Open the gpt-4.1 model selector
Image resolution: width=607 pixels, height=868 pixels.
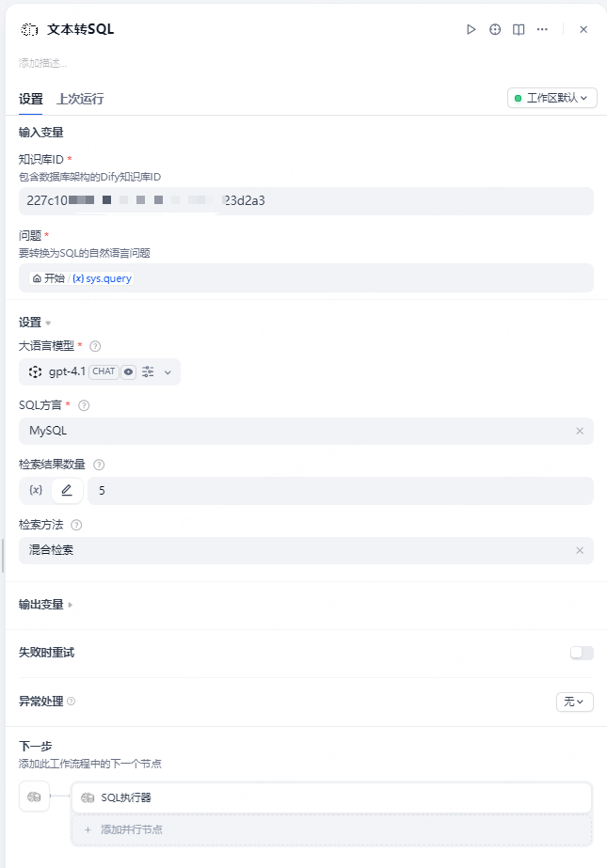(x=99, y=371)
